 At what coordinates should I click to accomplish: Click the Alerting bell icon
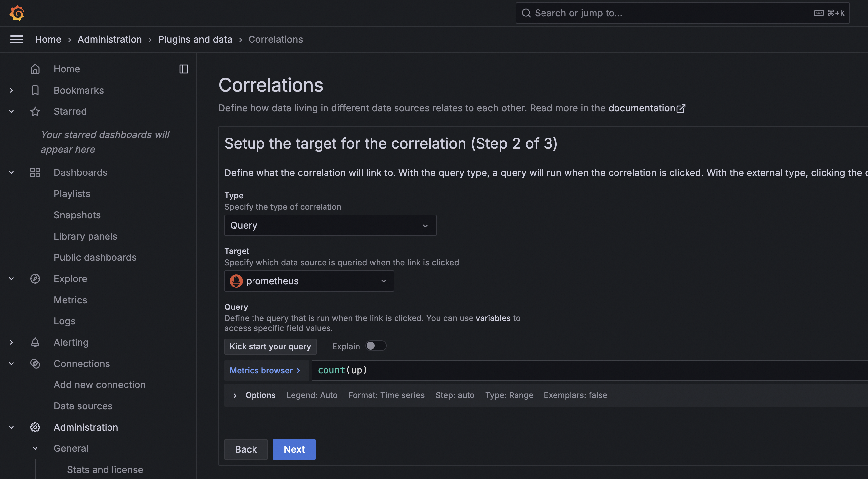point(35,342)
